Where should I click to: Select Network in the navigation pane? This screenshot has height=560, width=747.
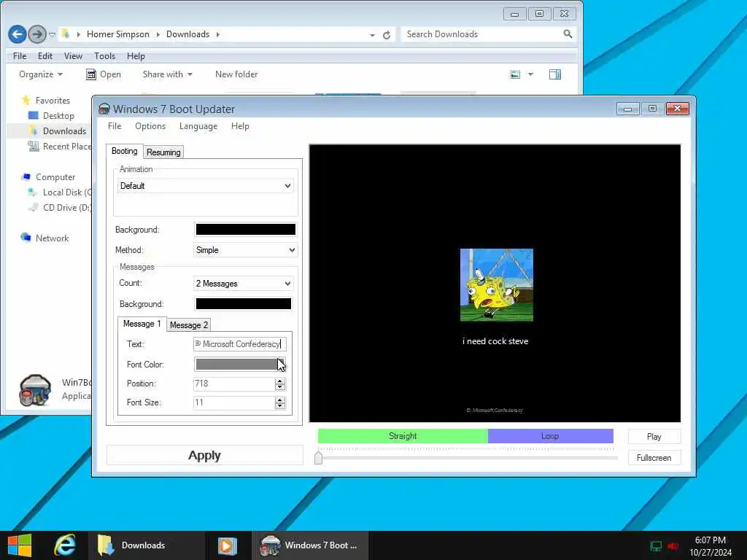52,238
